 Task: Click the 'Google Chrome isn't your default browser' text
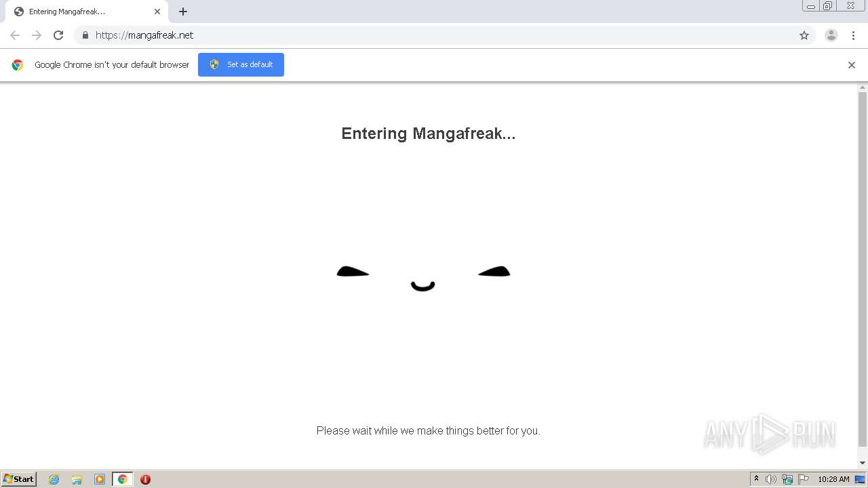(x=112, y=65)
